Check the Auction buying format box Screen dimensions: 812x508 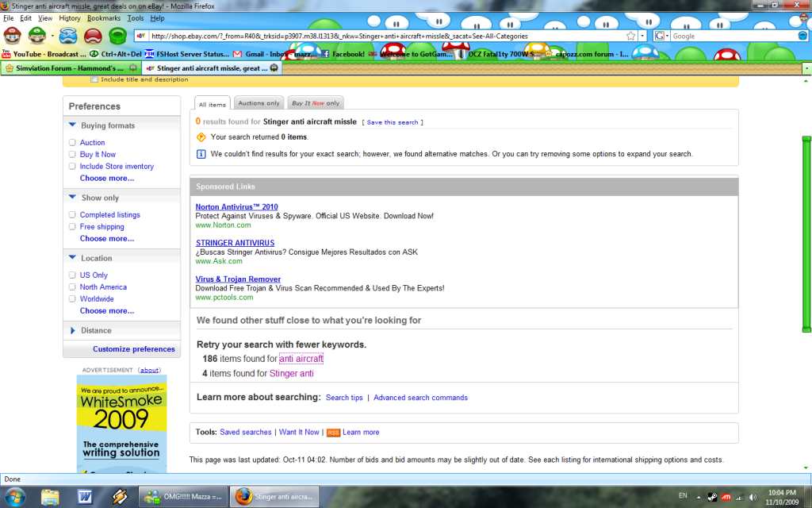point(72,143)
